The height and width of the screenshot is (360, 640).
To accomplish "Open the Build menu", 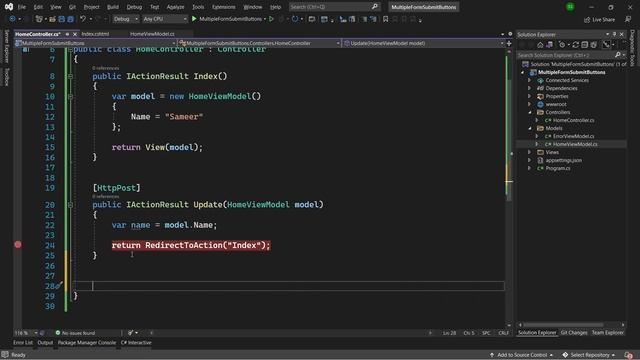I will pyautogui.click(x=113, y=7).
